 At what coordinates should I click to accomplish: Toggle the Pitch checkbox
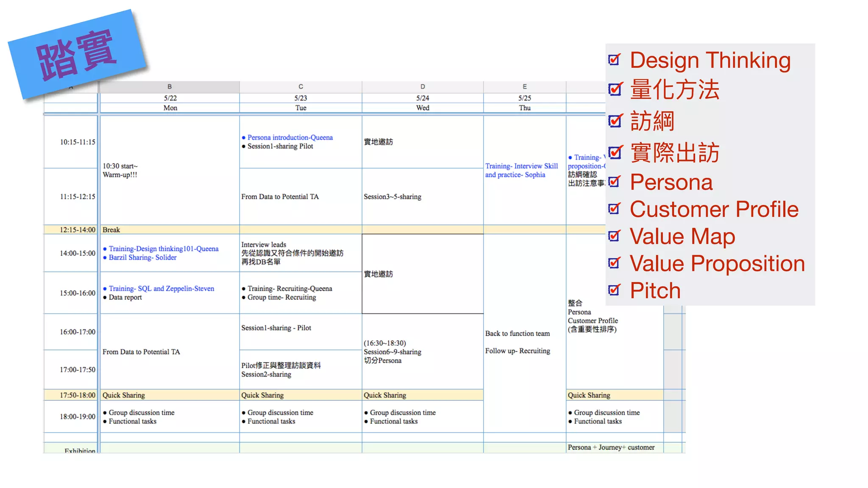tap(614, 290)
